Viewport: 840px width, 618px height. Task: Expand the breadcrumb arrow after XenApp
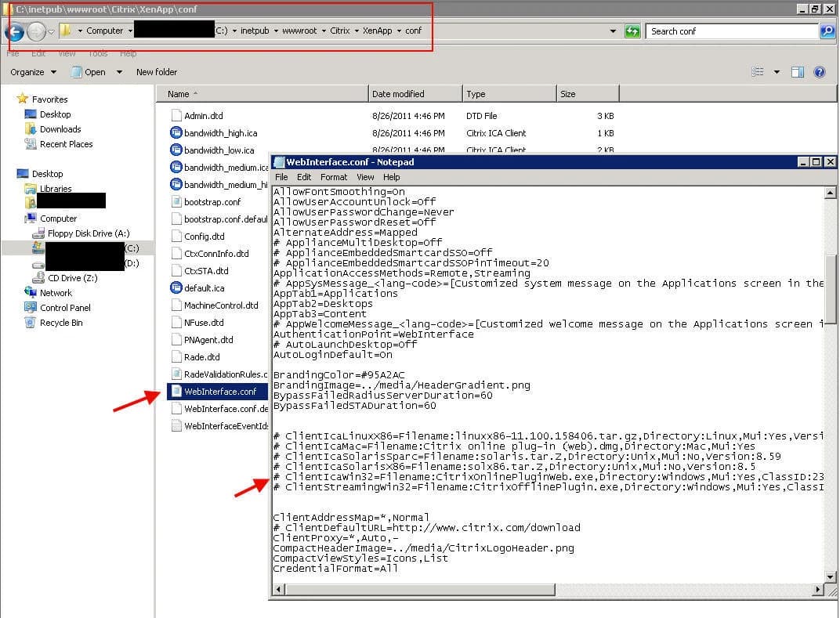point(399,31)
